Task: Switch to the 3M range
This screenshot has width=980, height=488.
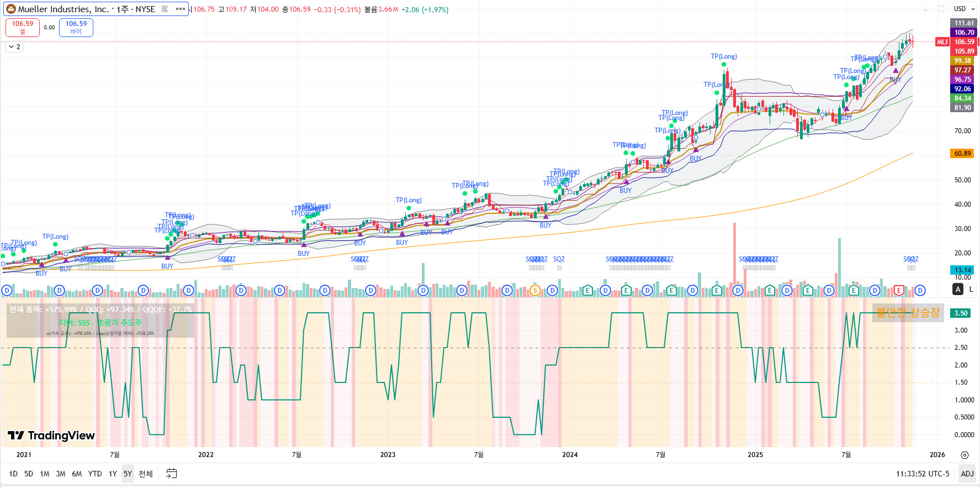Action: (61, 474)
